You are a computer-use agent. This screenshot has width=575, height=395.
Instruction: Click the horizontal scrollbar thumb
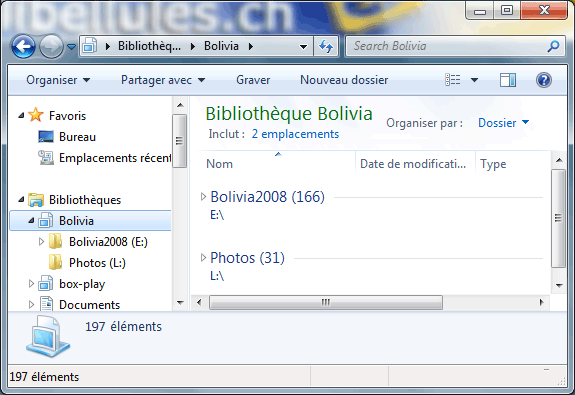coord(326,303)
